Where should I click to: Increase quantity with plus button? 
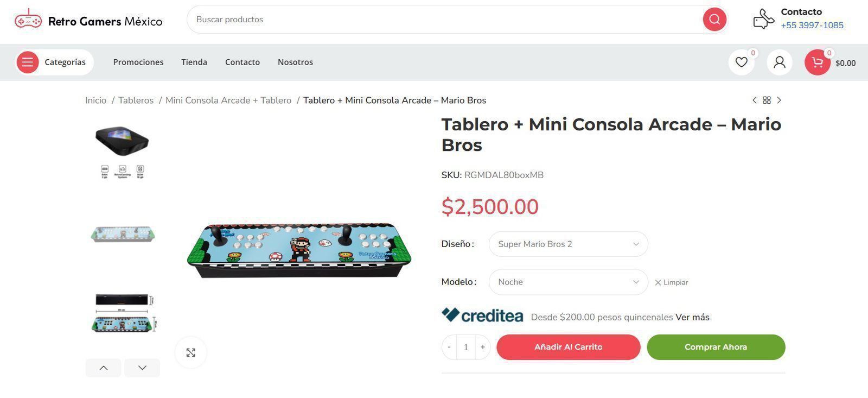click(482, 347)
